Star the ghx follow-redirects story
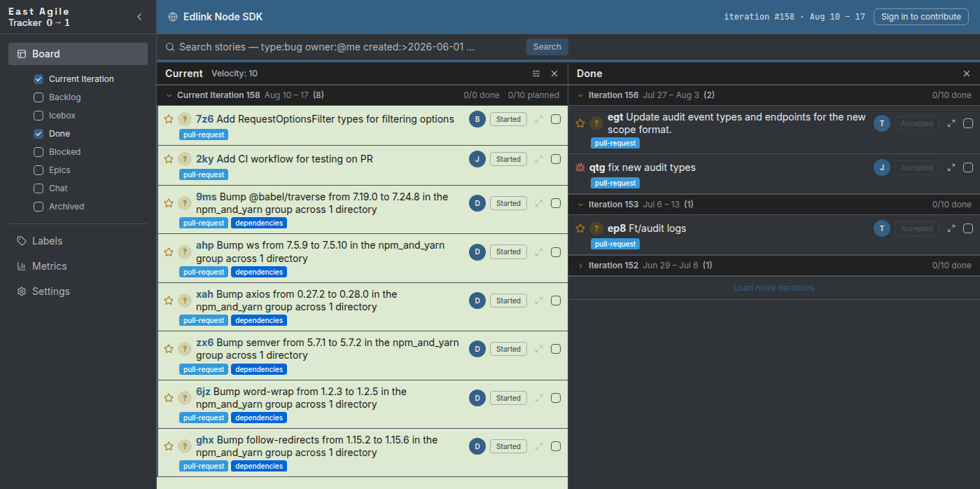Image resolution: width=980 pixels, height=489 pixels. coord(169,446)
